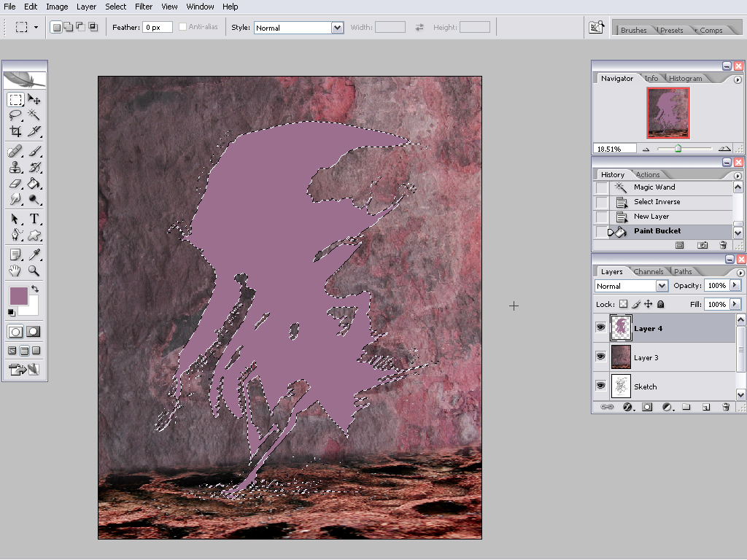Open the foreground color swatch
The height and width of the screenshot is (560, 747).
point(18,296)
